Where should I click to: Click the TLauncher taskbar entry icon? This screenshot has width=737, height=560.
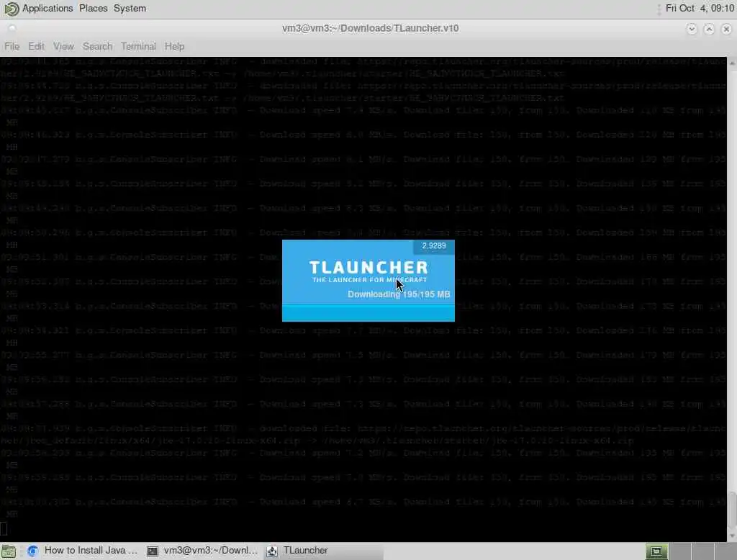[x=271, y=551]
